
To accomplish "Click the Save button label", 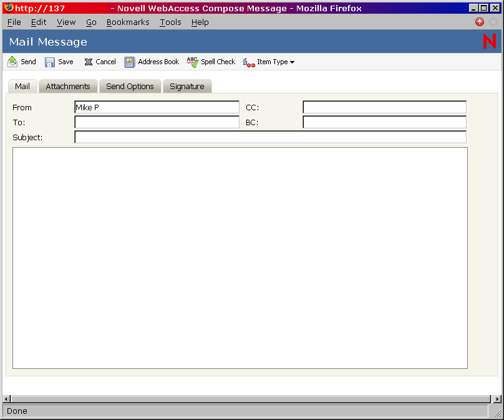I will click(x=65, y=62).
